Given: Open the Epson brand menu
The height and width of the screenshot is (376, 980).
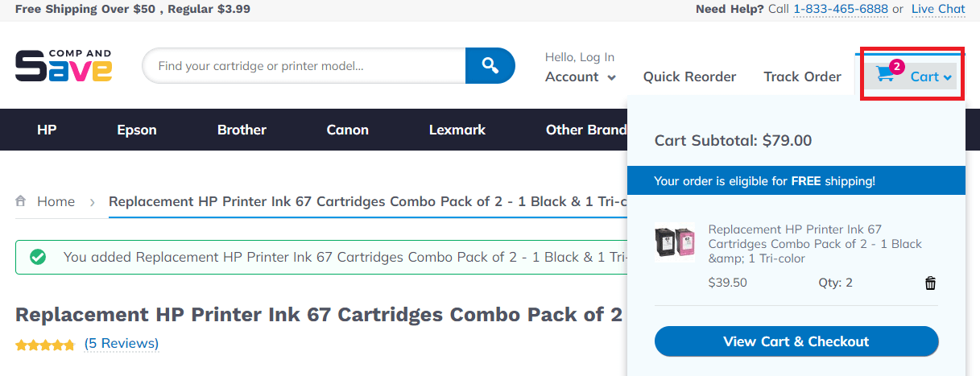Looking at the screenshot, I should coord(137,130).
